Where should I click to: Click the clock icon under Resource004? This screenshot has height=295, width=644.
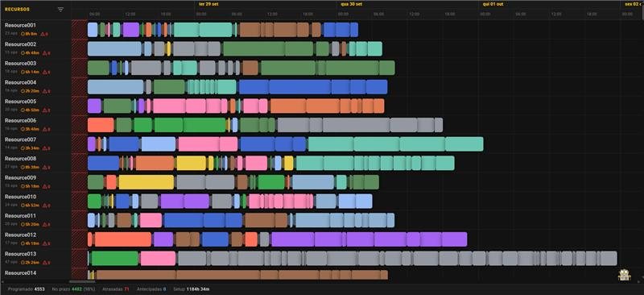click(23, 91)
